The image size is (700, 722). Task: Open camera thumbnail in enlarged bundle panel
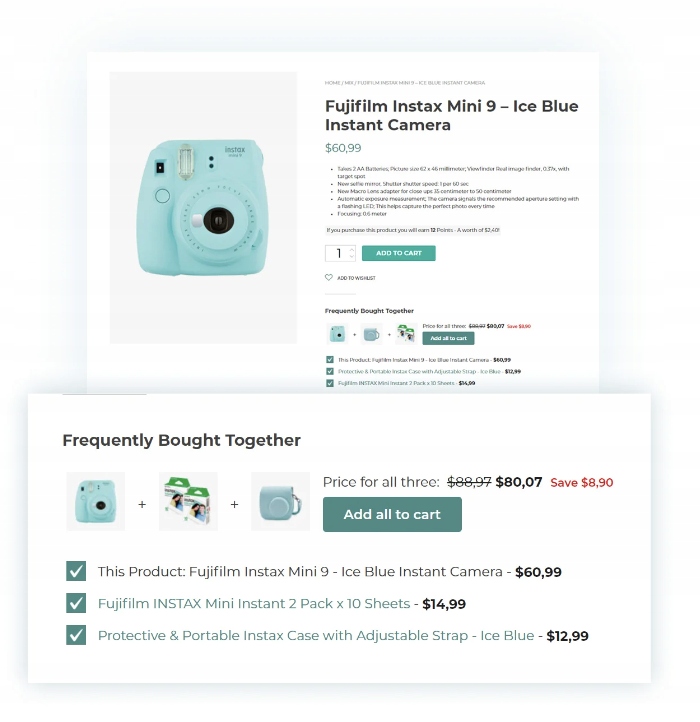pos(96,501)
